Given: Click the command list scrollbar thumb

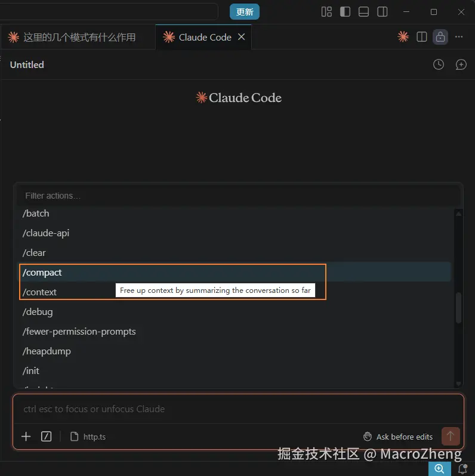Looking at the screenshot, I should click(x=459, y=308).
